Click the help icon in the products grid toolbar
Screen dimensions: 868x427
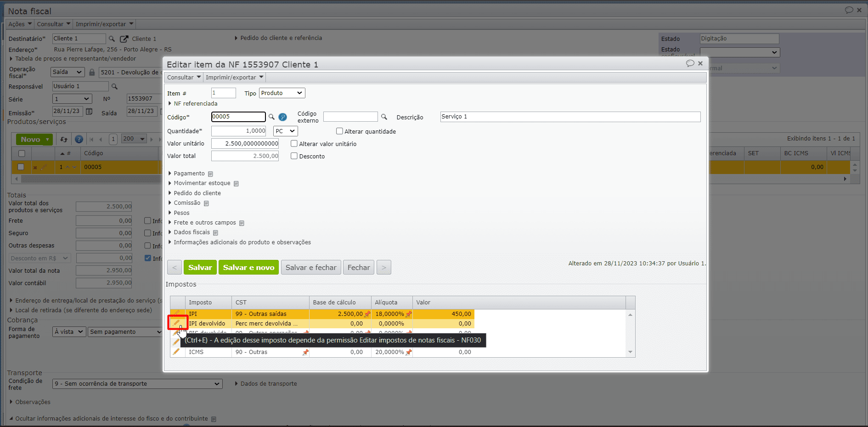79,139
